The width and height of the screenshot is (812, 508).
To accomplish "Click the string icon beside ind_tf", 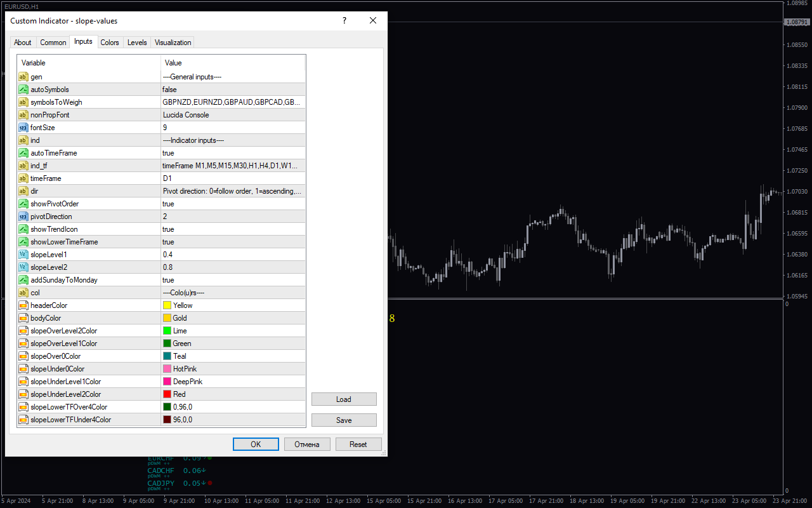I will click(x=23, y=166).
